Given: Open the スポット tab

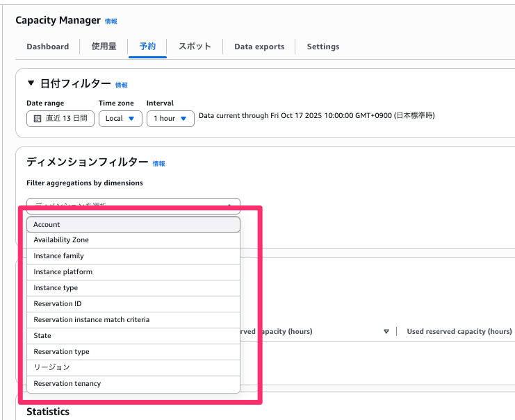Looking at the screenshot, I should coord(195,47).
